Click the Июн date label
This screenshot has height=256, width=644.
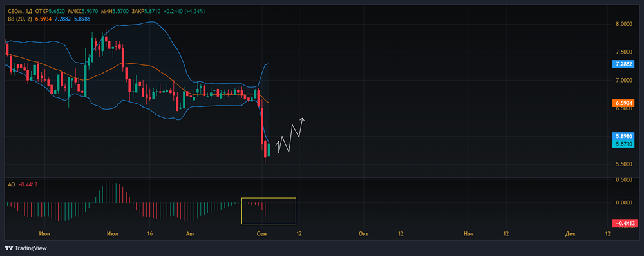pyautogui.click(x=45, y=234)
